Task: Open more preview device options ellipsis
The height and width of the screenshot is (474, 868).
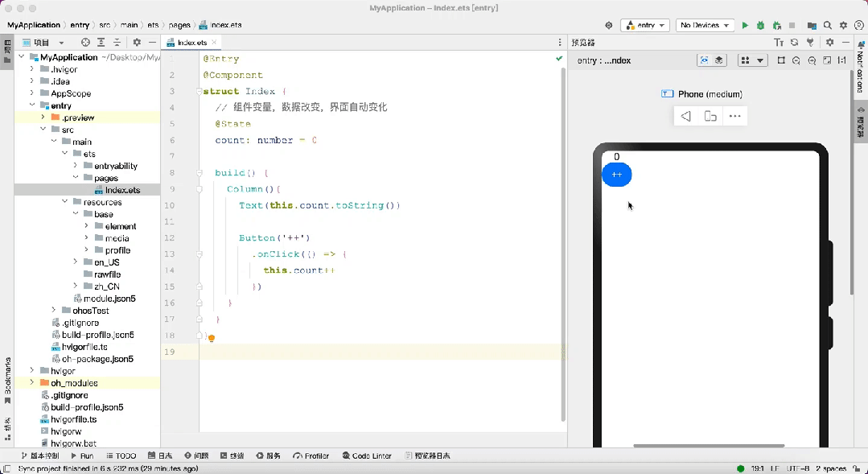Action: 734,116
